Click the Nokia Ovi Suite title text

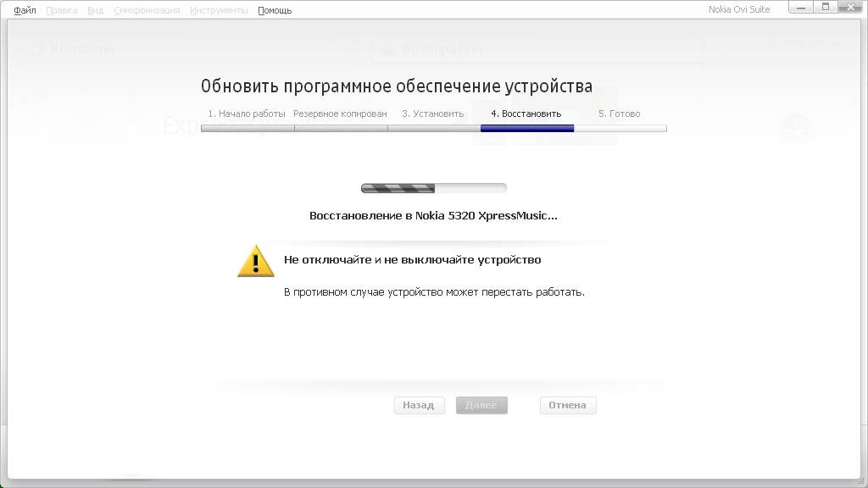739,9
